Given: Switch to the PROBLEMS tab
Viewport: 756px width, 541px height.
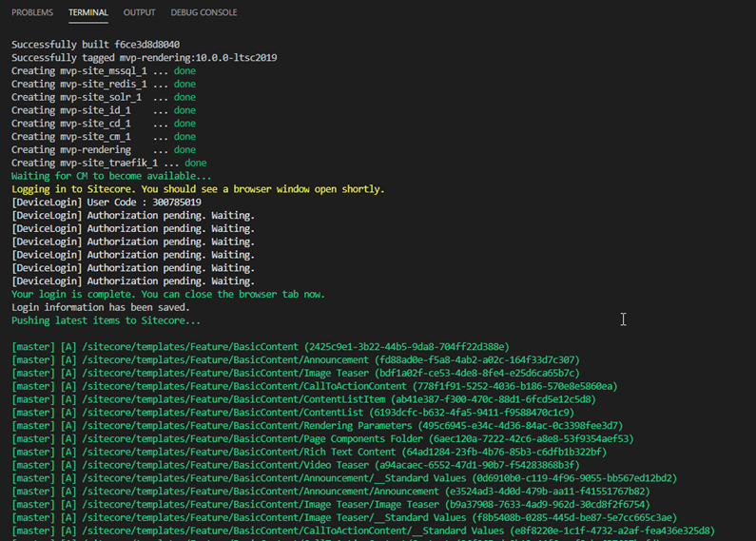Looking at the screenshot, I should coord(32,12).
